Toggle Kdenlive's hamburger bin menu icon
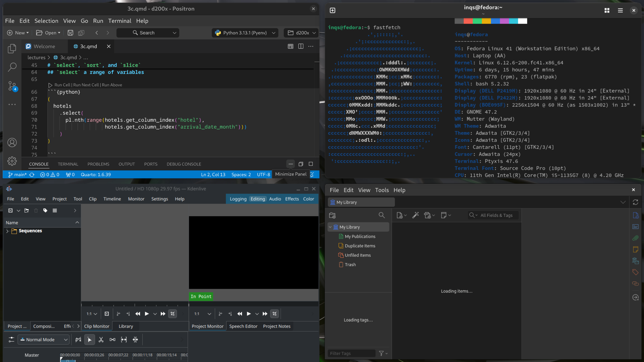The image size is (644, 362). click(x=55, y=210)
